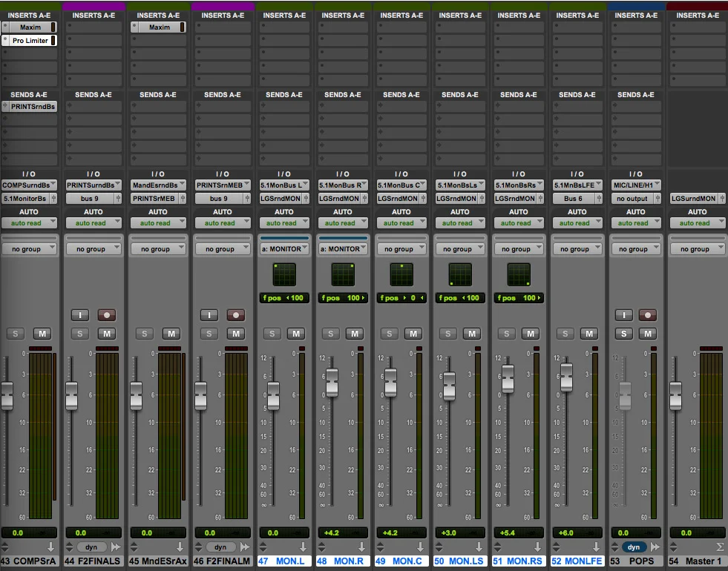The width and height of the screenshot is (728, 571).
Task: Select the POPS track name
Action: point(636,561)
